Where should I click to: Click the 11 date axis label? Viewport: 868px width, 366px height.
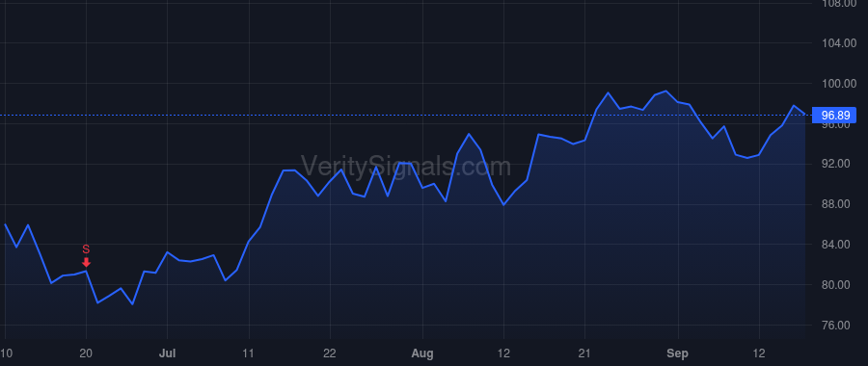coord(249,353)
